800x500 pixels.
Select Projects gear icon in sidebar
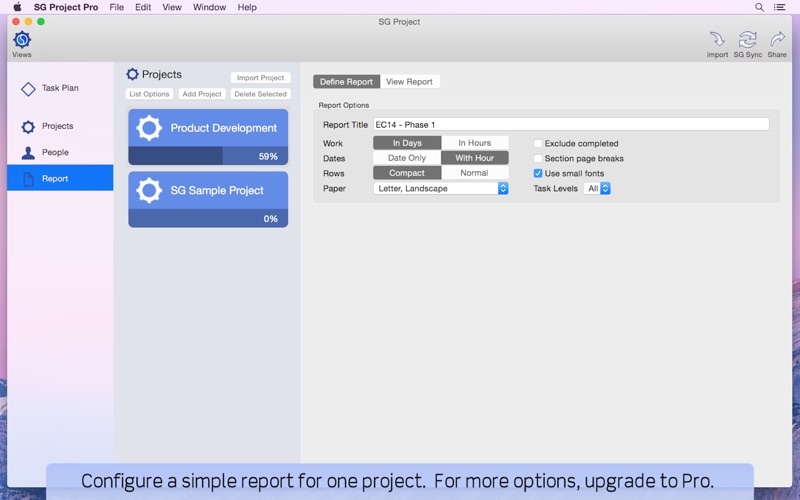28,127
